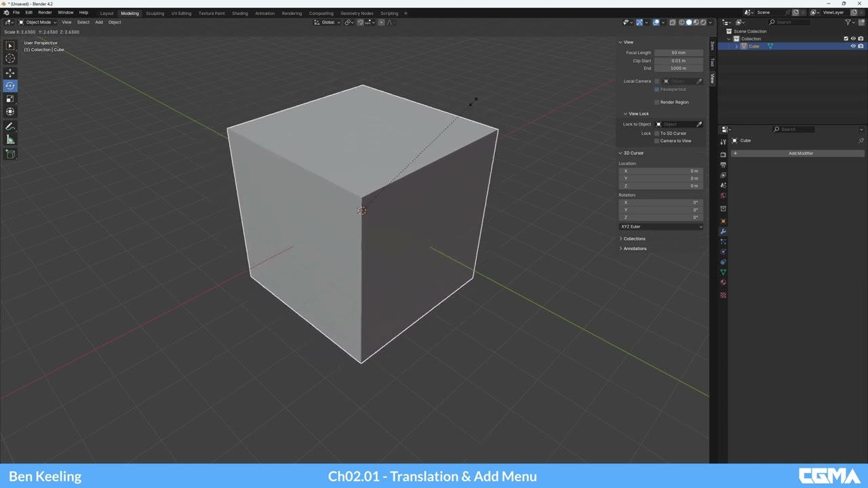Adjust the Clip Start 0.01 m field
The width and height of the screenshot is (868, 488).
(679, 61)
